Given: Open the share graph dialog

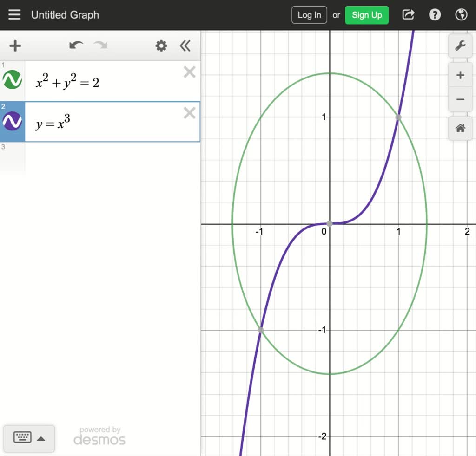Looking at the screenshot, I should [x=408, y=14].
